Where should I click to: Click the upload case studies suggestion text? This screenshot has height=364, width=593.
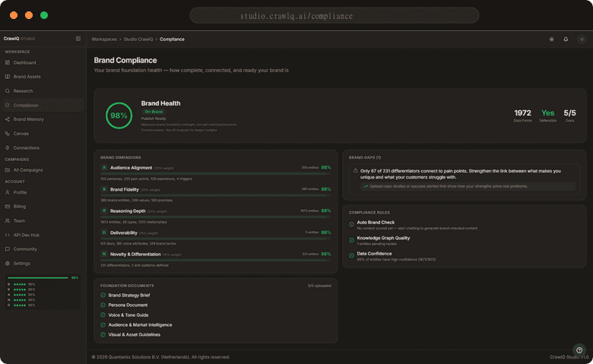(x=448, y=186)
